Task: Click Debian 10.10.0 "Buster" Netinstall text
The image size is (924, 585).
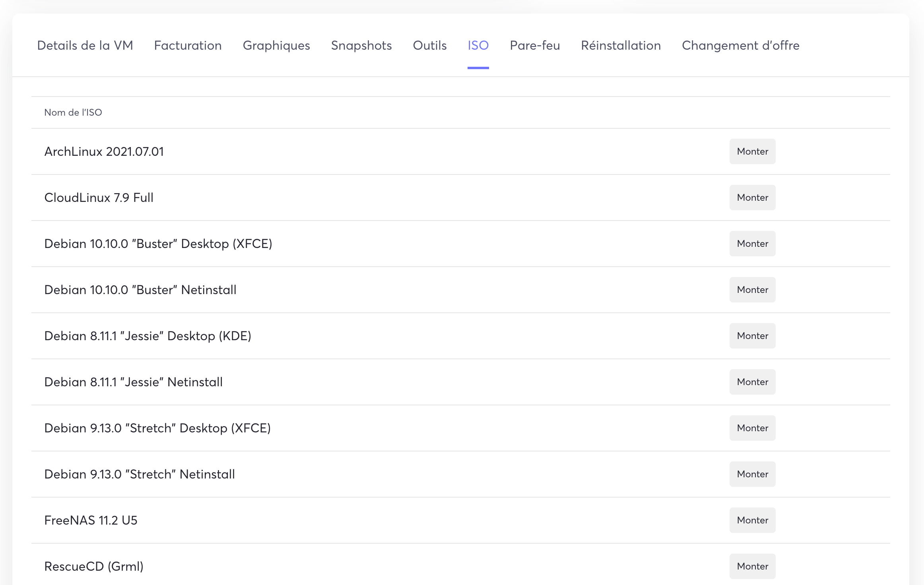Action: [140, 290]
